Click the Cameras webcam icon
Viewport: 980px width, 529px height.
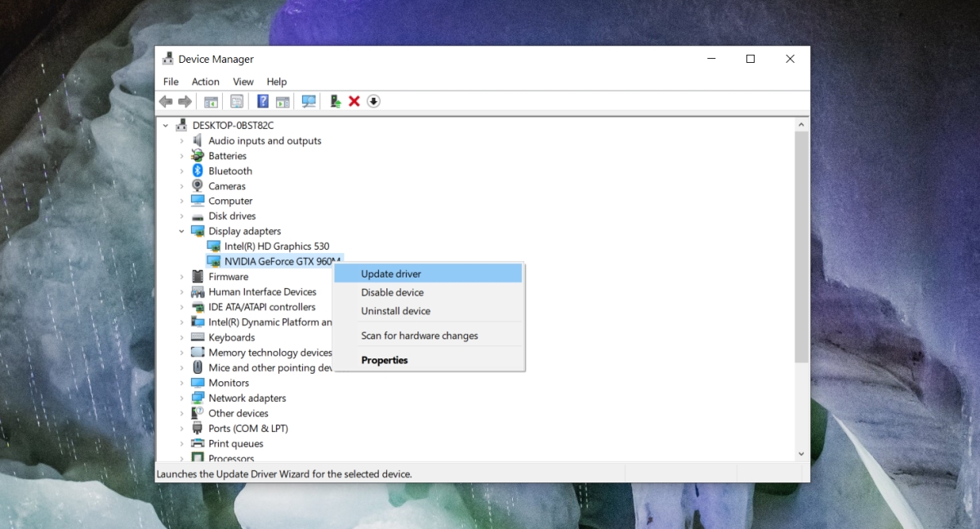[x=198, y=186]
